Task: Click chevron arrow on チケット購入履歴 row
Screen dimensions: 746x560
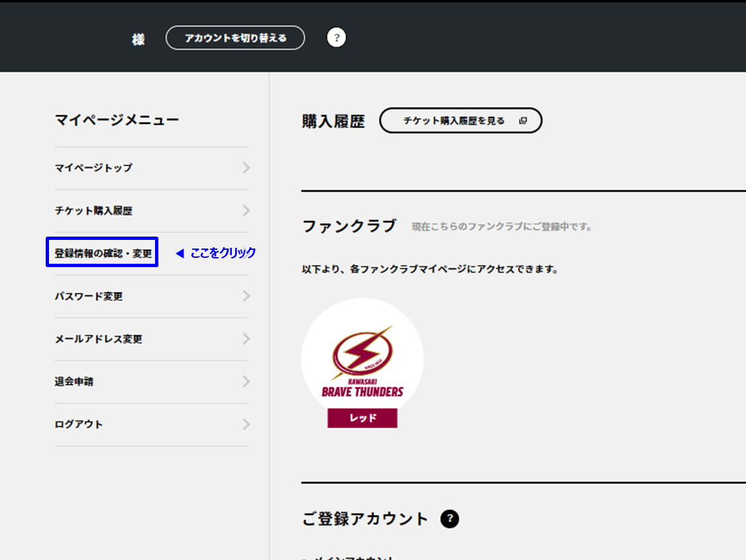Action: pyautogui.click(x=246, y=211)
